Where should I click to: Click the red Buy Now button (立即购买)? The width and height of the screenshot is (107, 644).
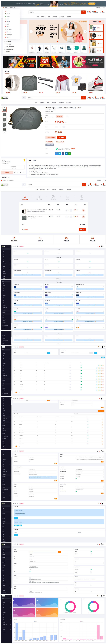pyautogui.click(x=62, y=138)
